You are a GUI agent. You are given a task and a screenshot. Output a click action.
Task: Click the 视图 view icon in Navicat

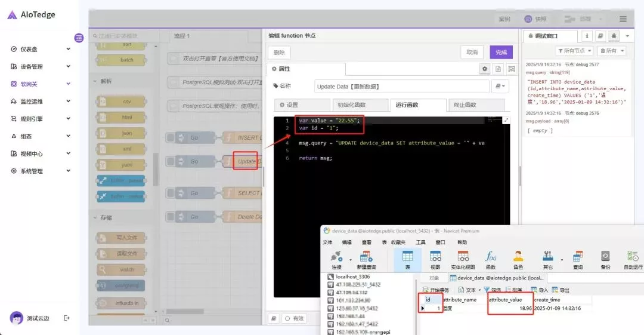[435, 260]
